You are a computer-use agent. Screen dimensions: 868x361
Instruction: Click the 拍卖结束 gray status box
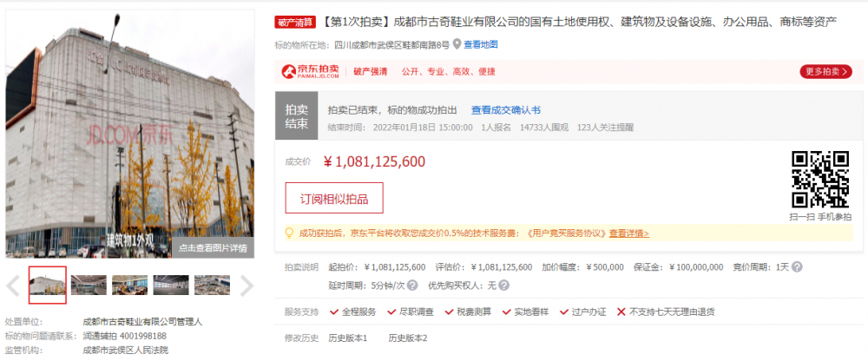297,116
